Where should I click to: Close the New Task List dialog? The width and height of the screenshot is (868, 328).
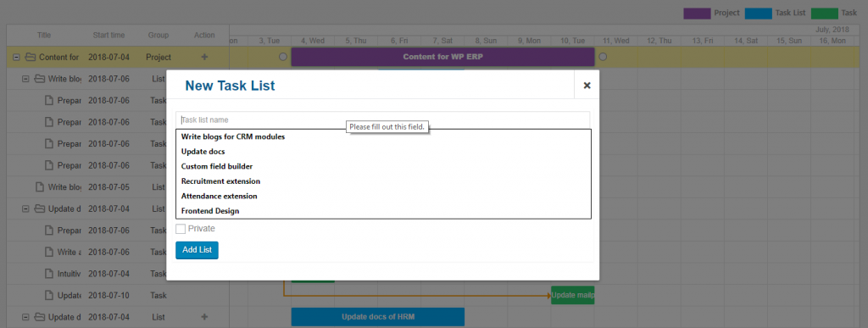(587, 86)
